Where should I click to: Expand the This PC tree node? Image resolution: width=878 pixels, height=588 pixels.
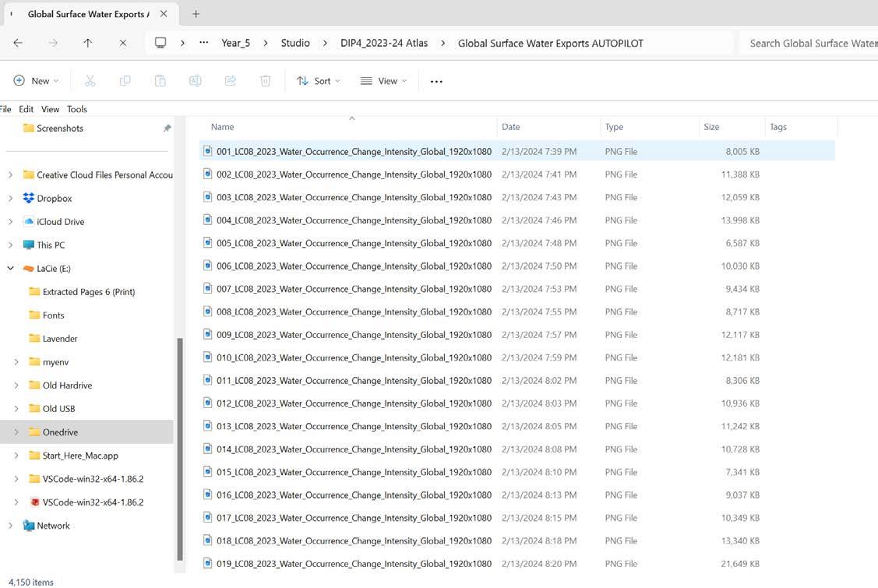10,245
